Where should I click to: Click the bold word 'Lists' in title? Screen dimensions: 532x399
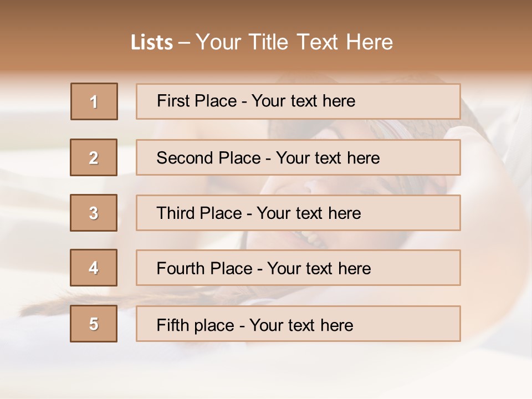(x=152, y=42)
